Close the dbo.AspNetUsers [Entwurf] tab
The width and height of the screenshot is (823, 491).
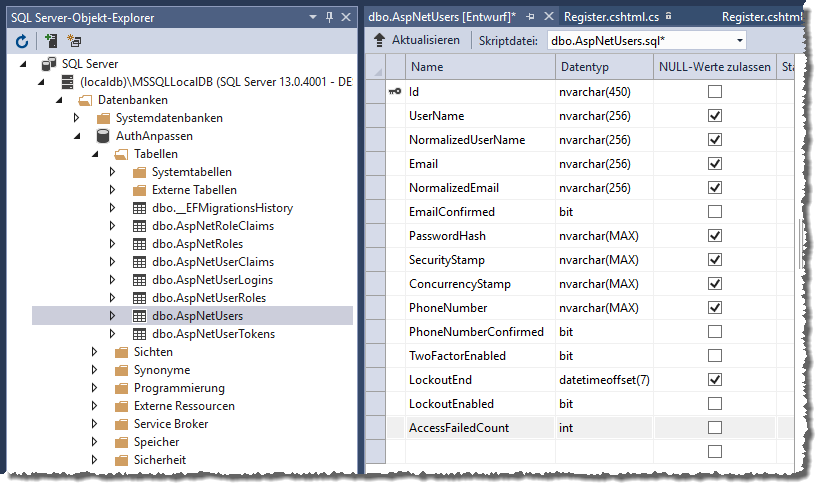548,17
